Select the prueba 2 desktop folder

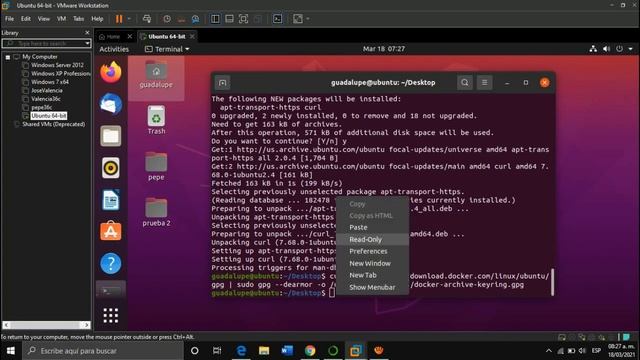(x=156, y=212)
